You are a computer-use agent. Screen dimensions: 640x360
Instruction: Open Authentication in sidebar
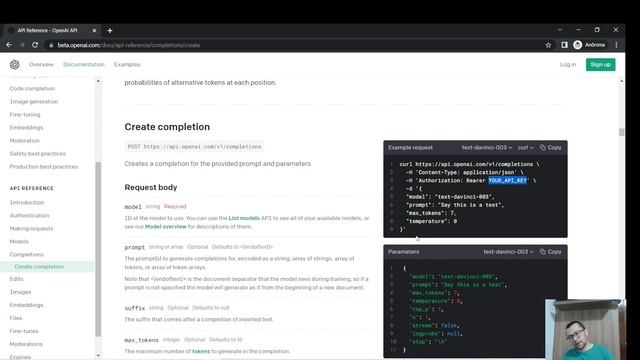pos(29,216)
